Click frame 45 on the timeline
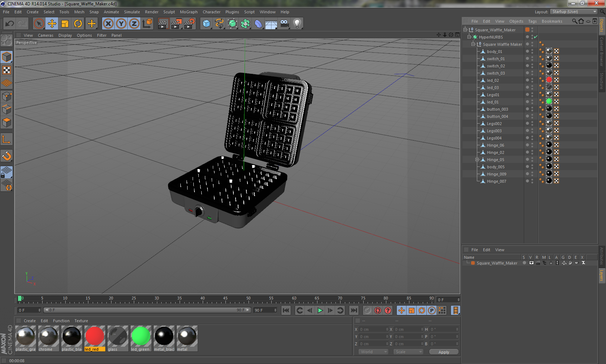The image size is (606, 364). tap(225, 299)
